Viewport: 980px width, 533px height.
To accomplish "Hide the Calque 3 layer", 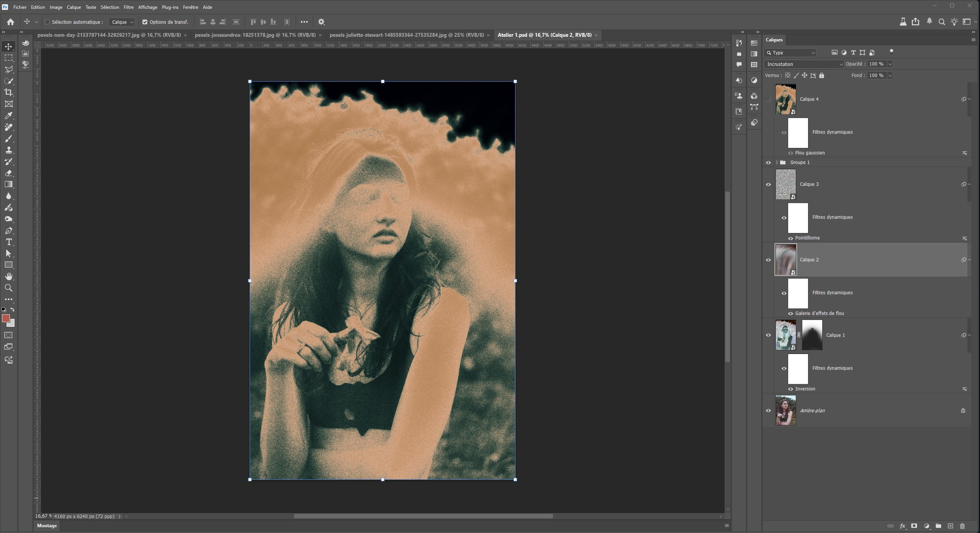I will (x=768, y=184).
